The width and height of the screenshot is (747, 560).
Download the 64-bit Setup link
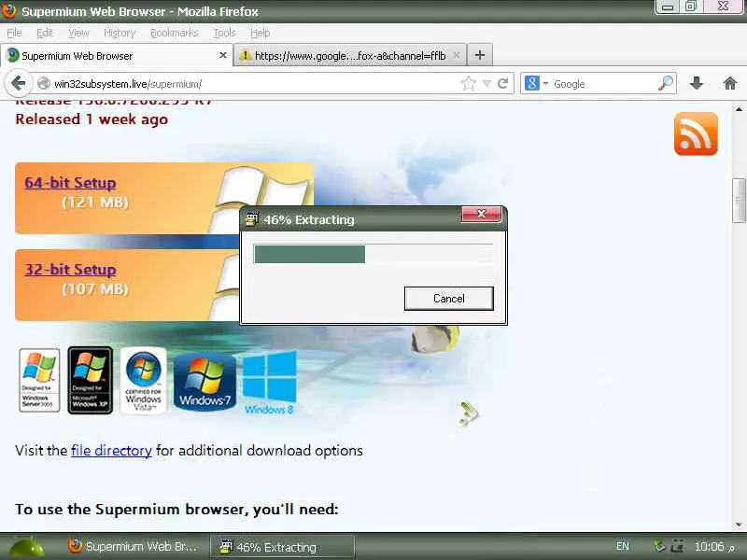[71, 183]
